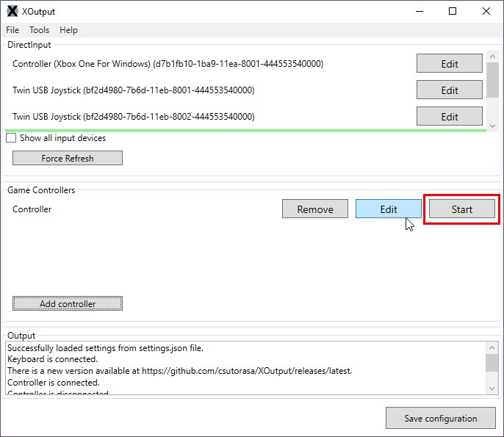
Task: Open the Tools menu
Action: tap(39, 30)
